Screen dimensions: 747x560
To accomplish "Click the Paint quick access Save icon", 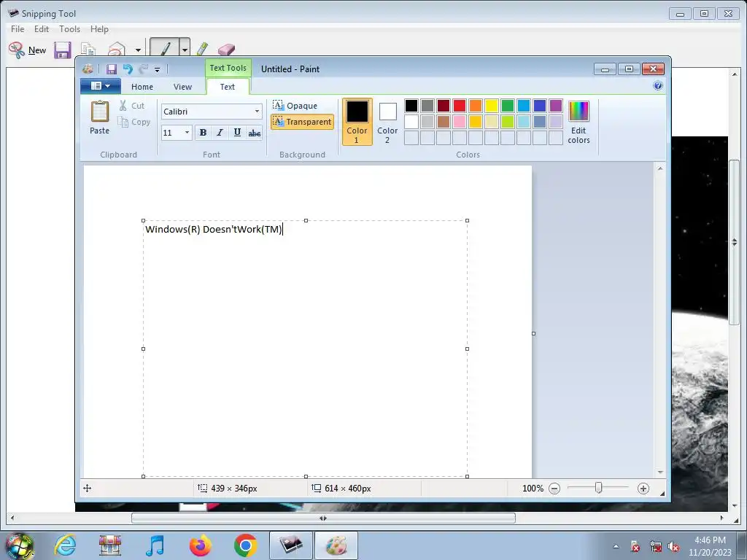I will click(x=112, y=69).
